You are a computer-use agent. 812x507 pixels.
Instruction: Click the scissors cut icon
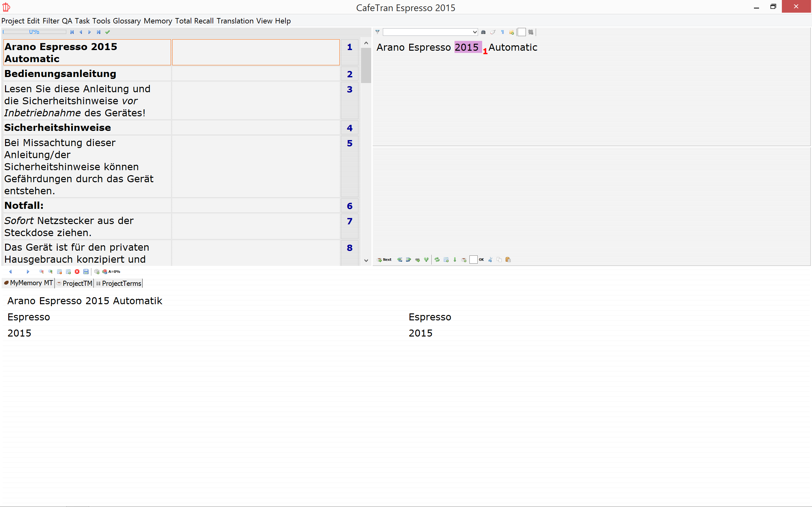(490, 260)
